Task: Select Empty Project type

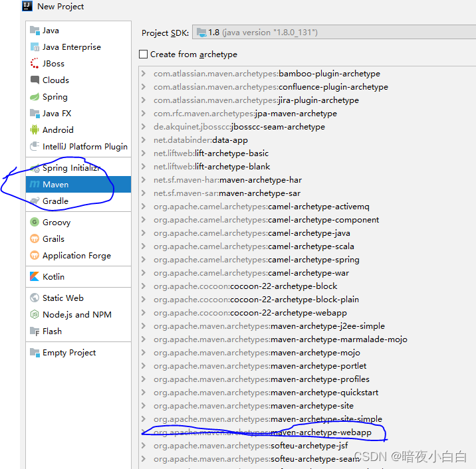Action: 78,353
